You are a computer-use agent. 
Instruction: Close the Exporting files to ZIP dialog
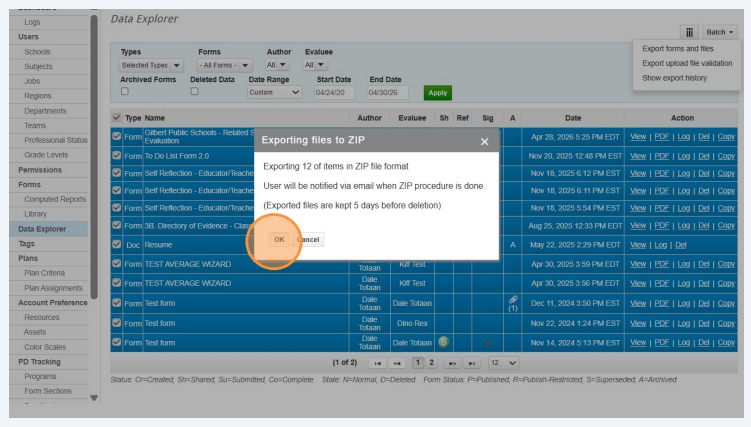click(x=484, y=142)
